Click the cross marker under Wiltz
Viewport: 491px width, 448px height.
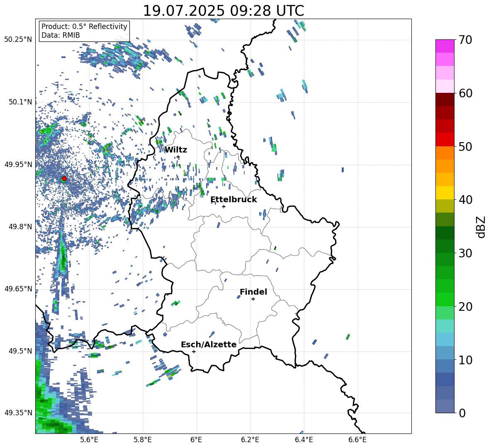coord(178,157)
